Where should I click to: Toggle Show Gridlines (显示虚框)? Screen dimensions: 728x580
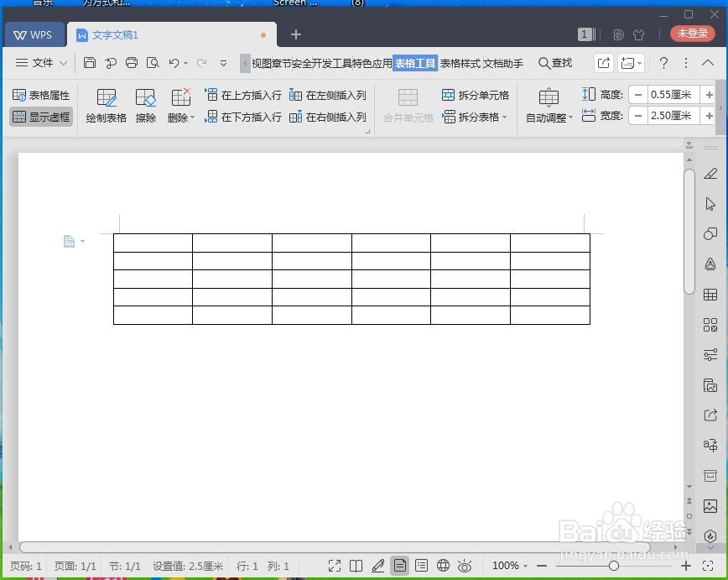tap(41, 117)
